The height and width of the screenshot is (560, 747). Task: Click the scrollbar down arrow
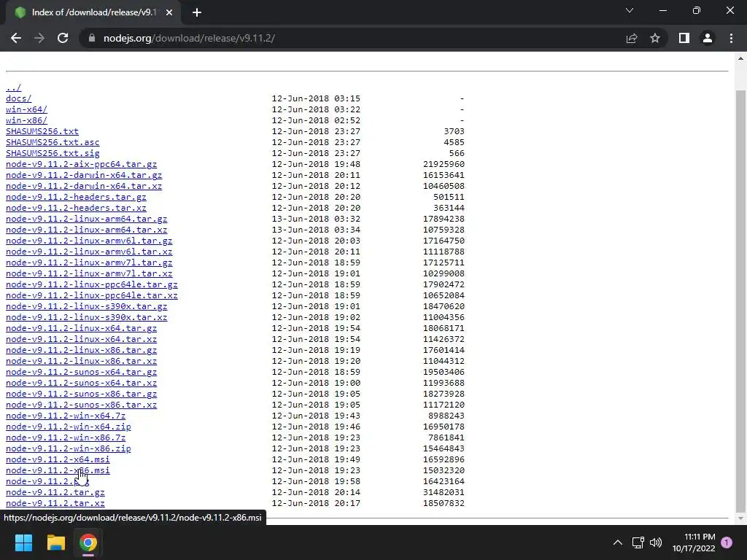pos(740,518)
